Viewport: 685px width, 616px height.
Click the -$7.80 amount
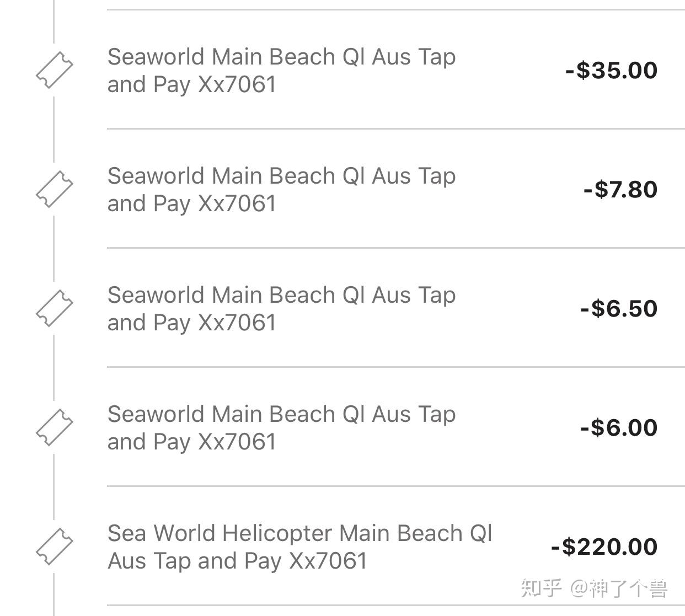point(620,190)
